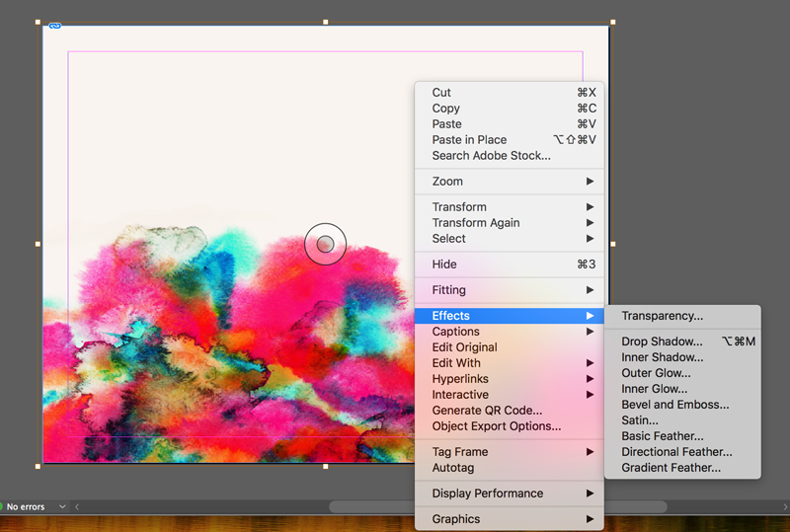The image size is (790, 532).
Task: Open the Transparency effect settings
Action: coord(662,316)
